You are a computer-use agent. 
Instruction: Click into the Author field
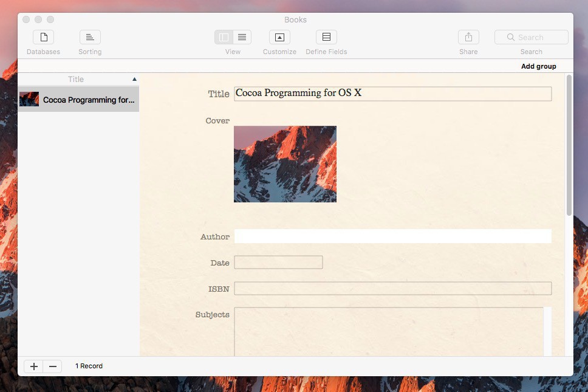pyautogui.click(x=392, y=236)
